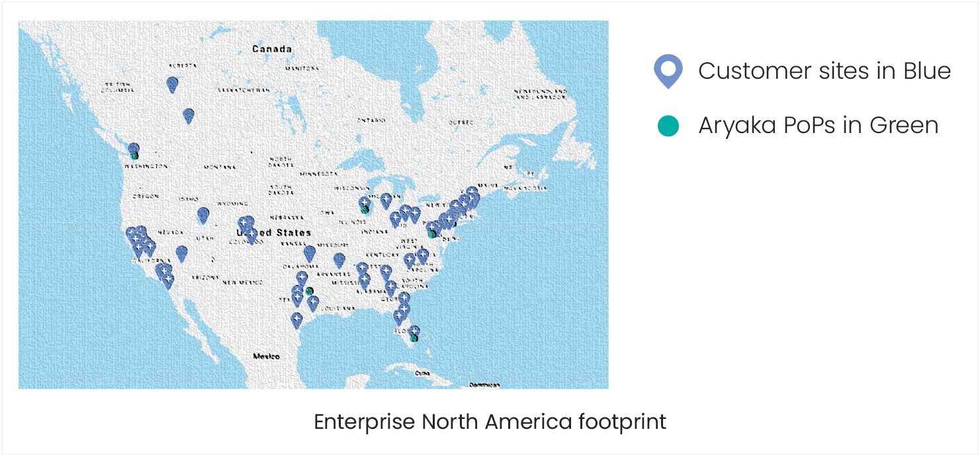This screenshot has width=980, height=456.
Task: Click the 'Enterprise North America footprint' caption
Action: tap(490, 422)
